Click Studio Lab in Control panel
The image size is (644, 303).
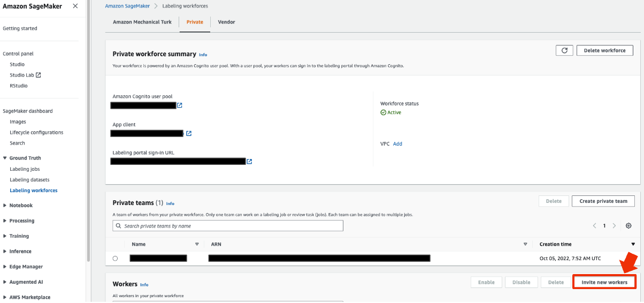tap(21, 75)
